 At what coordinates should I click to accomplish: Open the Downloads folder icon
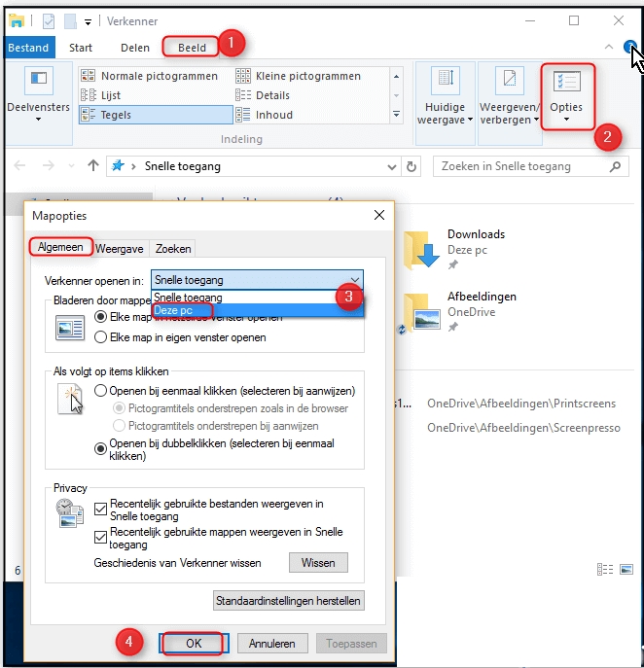point(422,249)
